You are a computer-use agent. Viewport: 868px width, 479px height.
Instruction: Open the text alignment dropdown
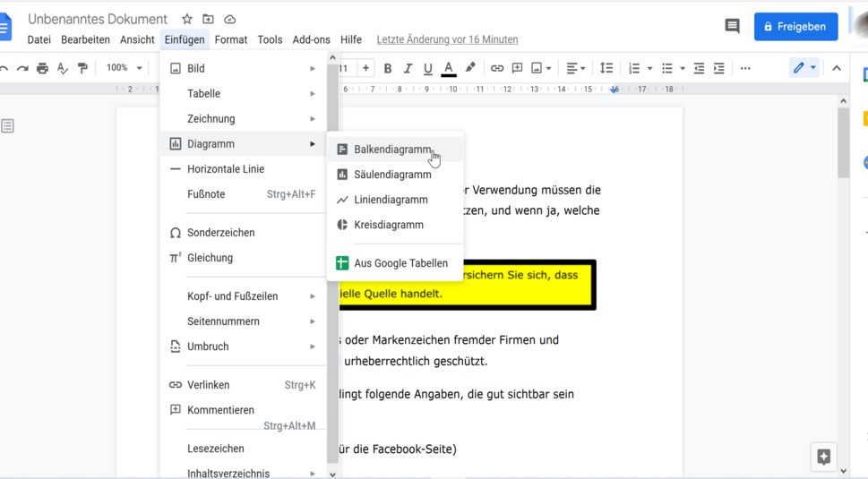pos(576,68)
